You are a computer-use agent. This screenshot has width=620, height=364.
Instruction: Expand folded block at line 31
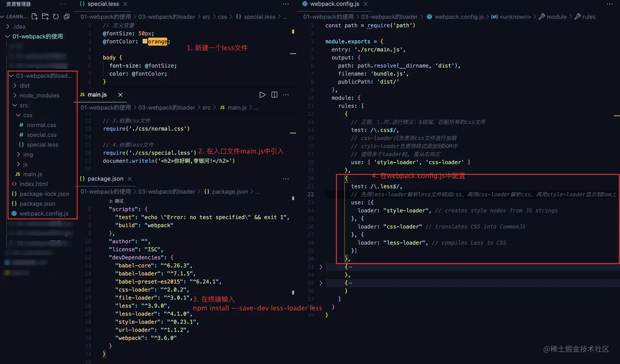coord(321,267)
